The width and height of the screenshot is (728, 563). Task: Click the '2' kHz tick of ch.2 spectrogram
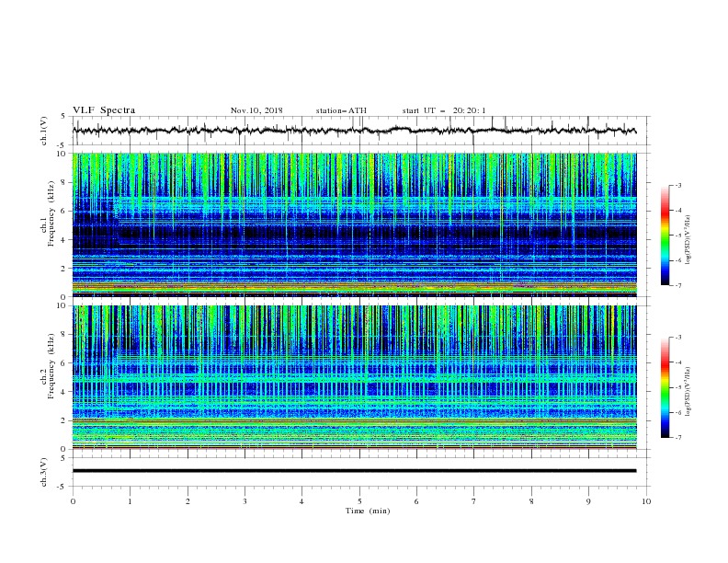63,420
